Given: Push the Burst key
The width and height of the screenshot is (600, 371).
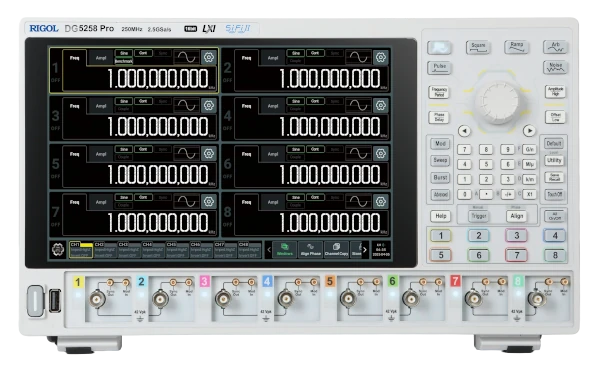Looking at the screenshot, I should point(440,177).
